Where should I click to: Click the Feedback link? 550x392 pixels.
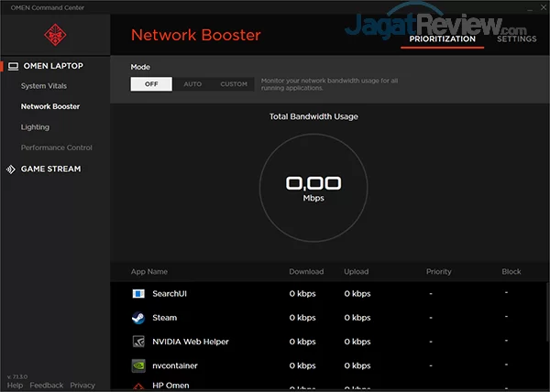[x=47, y=386]
